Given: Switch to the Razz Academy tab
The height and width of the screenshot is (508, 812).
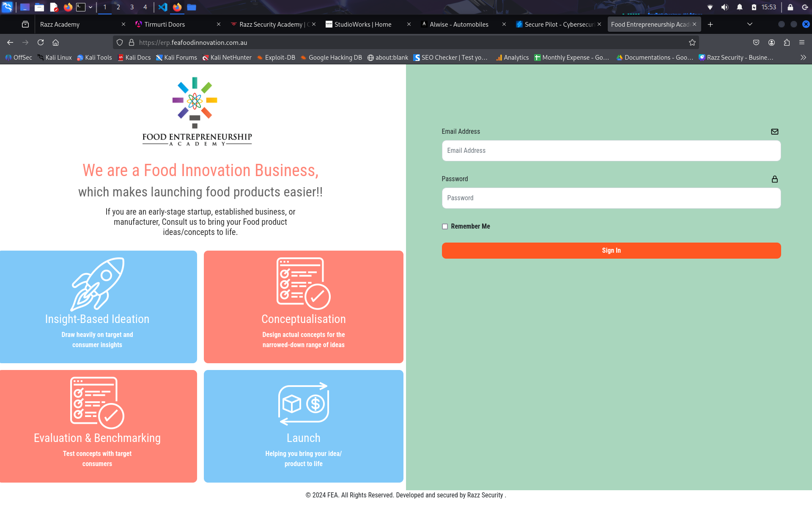Looking at the screenshot, I should tap(77, 25).
